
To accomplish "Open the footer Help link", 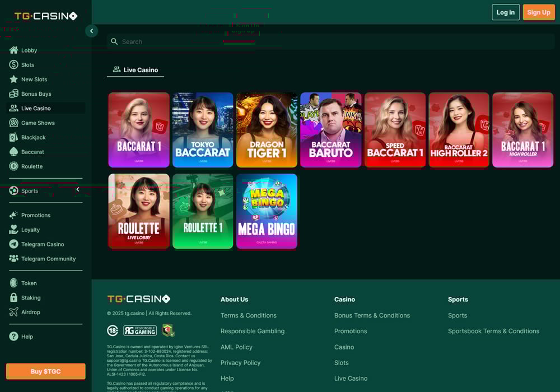I will click(227, 379).
